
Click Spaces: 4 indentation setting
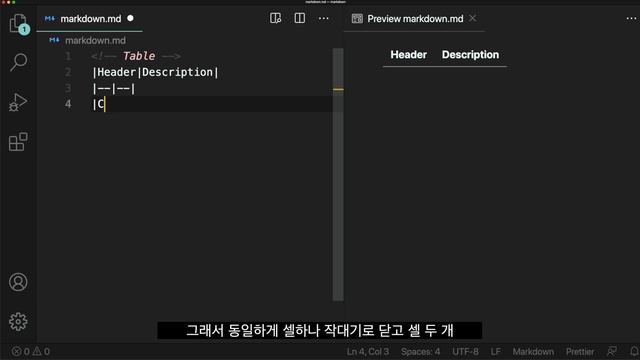click(x=420, y=351)
